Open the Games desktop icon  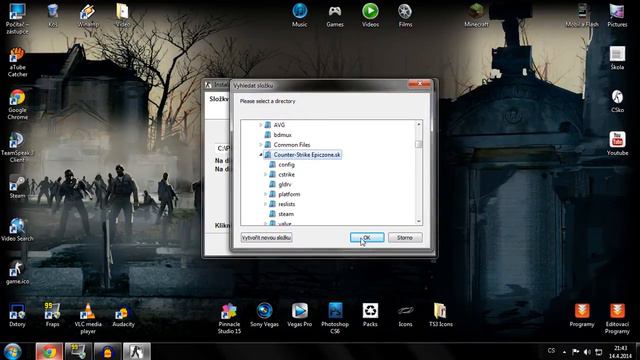point(335,15)
